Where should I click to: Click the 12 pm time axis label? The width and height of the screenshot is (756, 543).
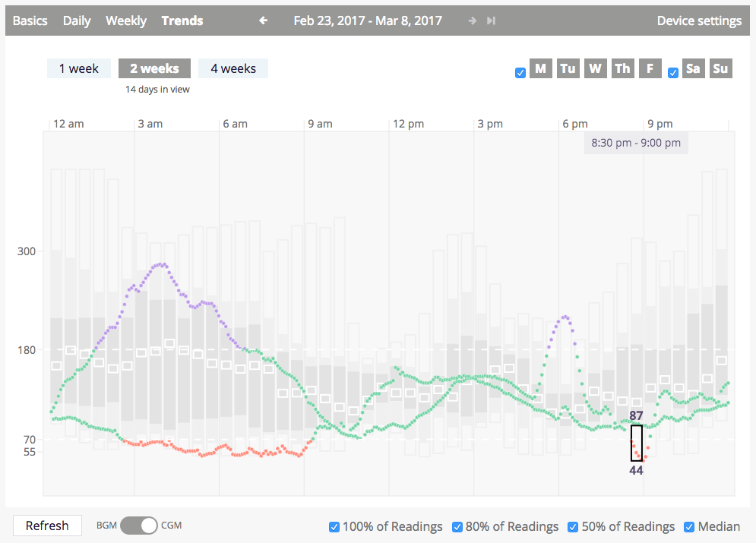pyautogui.click(x=408, y=124)
